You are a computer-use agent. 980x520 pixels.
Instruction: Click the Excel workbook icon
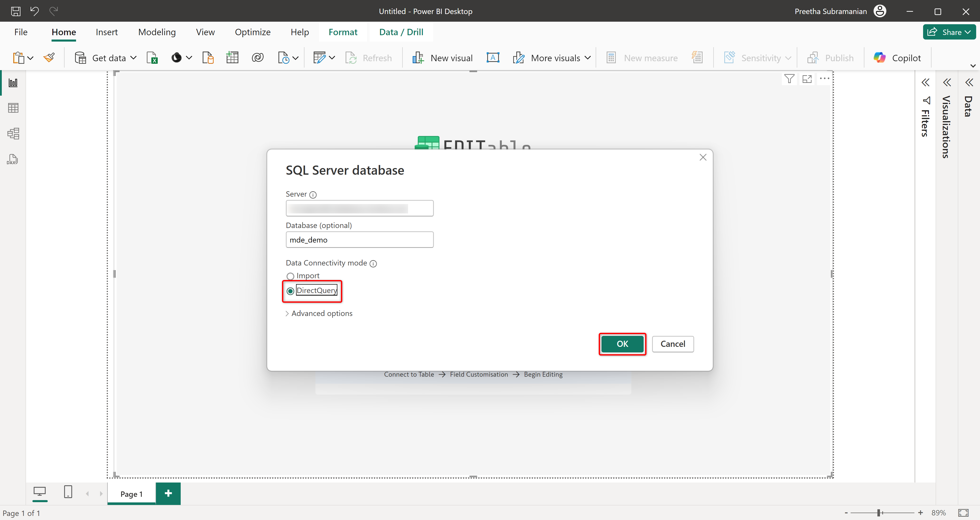pyautogui.click(x=152, y=58)
